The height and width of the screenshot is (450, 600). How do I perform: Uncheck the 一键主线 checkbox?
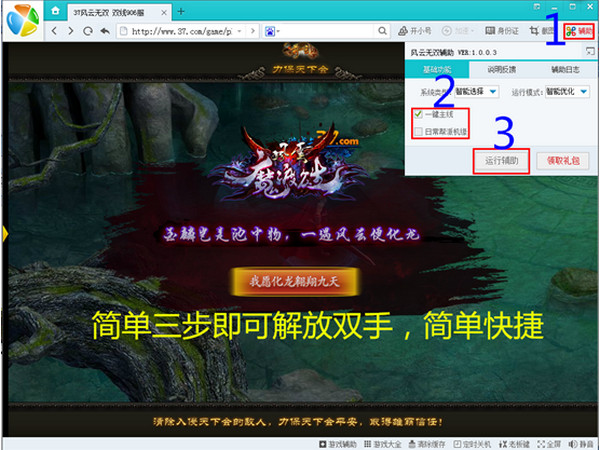click(418, 114)
